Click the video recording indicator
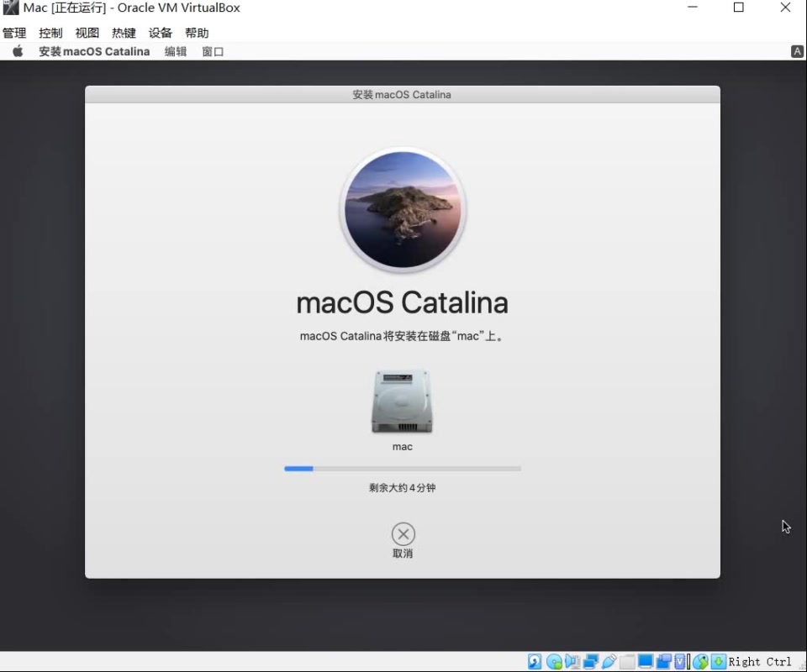 [x=662, y=661]
